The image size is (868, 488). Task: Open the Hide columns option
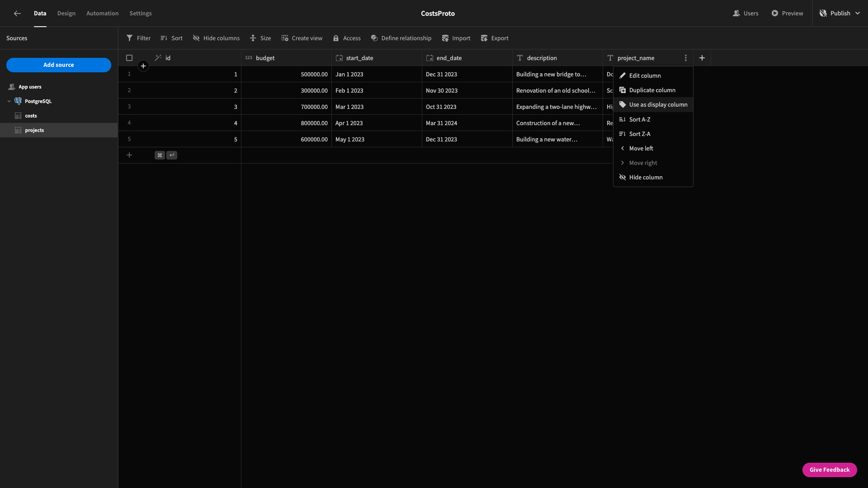(x=216, y=38)
